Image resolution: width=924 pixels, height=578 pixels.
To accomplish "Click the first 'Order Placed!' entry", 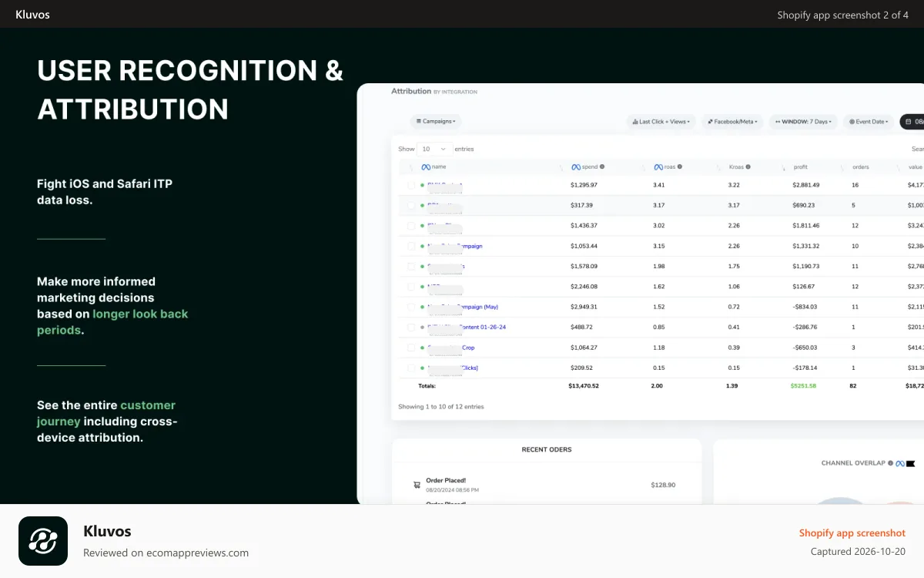I will pyautogui.click(x=446, y=480).
